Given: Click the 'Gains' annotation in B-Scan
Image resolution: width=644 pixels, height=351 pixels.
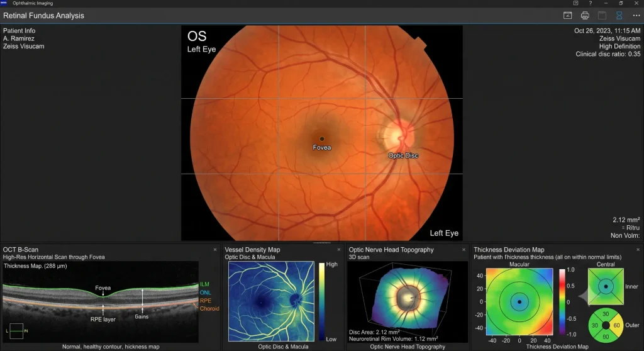Looking at the screenshot, I should click(142, 316).
